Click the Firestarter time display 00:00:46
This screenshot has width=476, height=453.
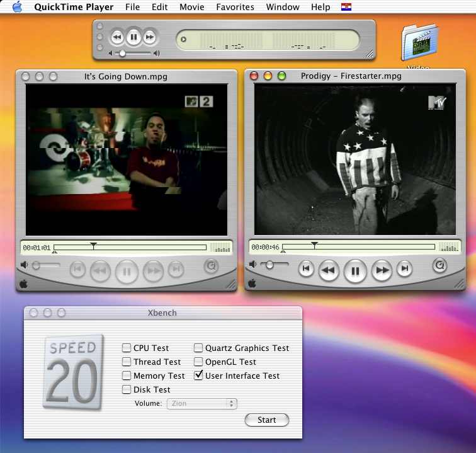pyautogui.click(x=265, y=247)
